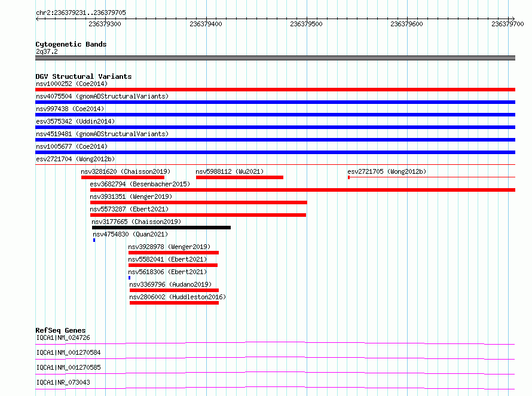
Task: Select IQCA1|NM_001270585 transcript label
Action: pyautogui.click(x=69, y=367)
